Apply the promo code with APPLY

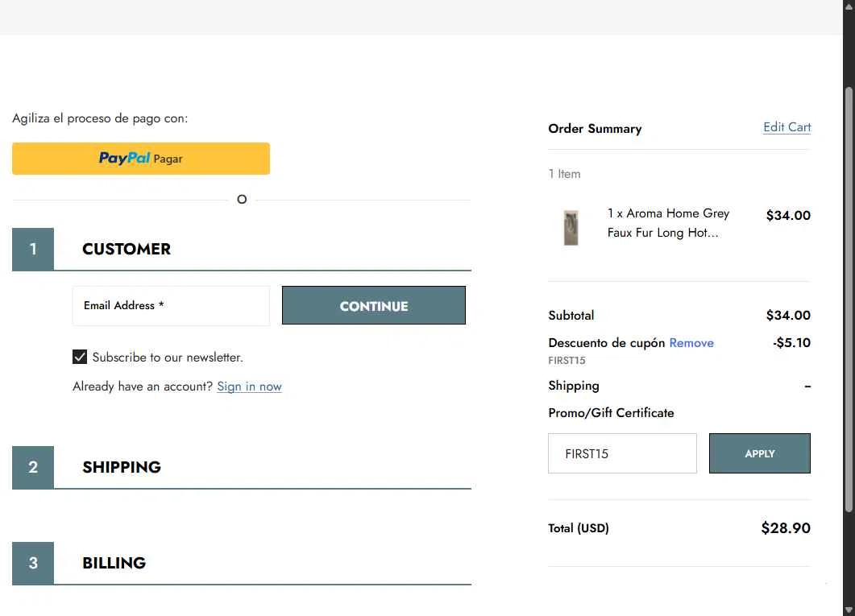coord(760,453)
